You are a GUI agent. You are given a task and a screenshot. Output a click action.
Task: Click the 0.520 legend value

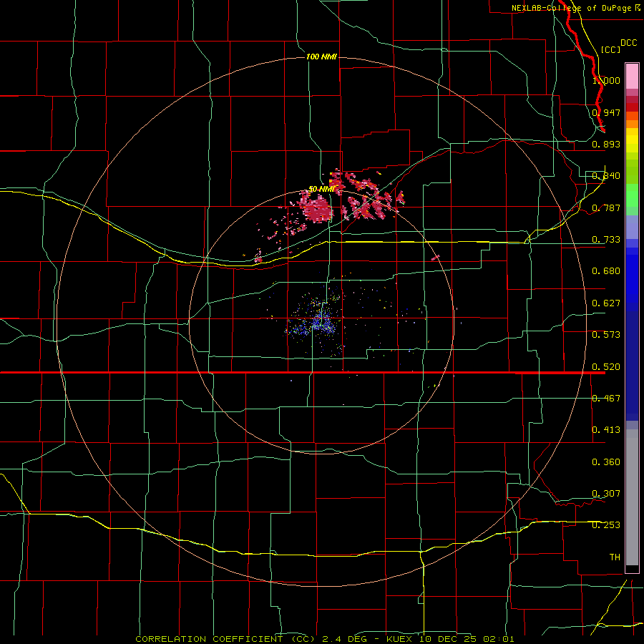coord(606,367)
